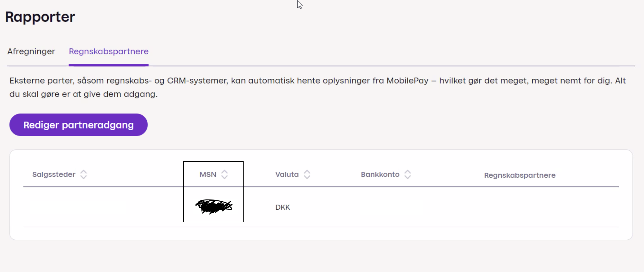Click the empty Regnskabspartnere row cell

520,207
